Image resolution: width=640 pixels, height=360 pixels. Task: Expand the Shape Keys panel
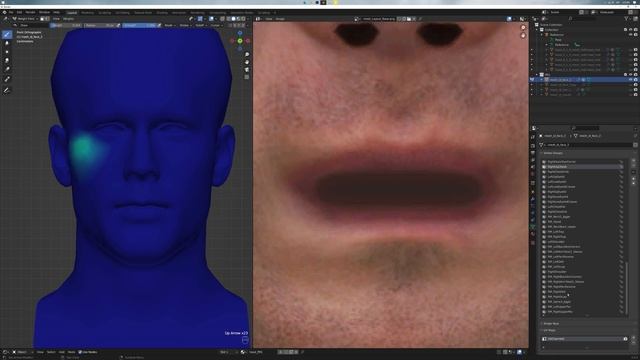click(x=551, y=324)
